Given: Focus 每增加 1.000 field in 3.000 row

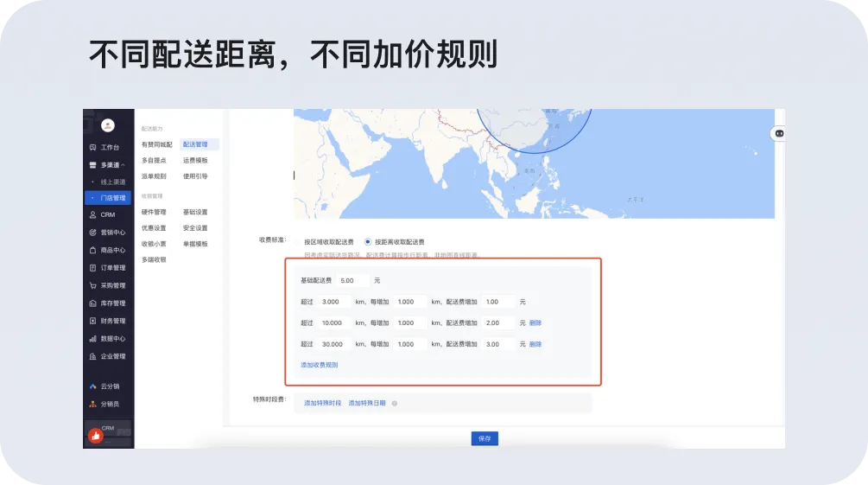Looking at the screenshot, I should (410, 302).
